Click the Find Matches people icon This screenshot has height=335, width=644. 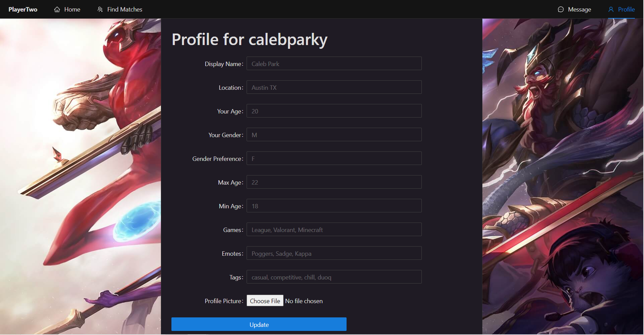point(100,9)
